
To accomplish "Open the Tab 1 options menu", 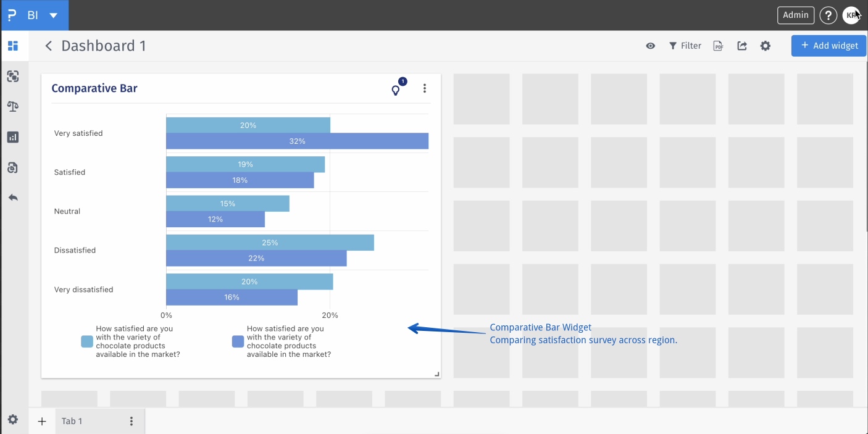I will [130, 420].
